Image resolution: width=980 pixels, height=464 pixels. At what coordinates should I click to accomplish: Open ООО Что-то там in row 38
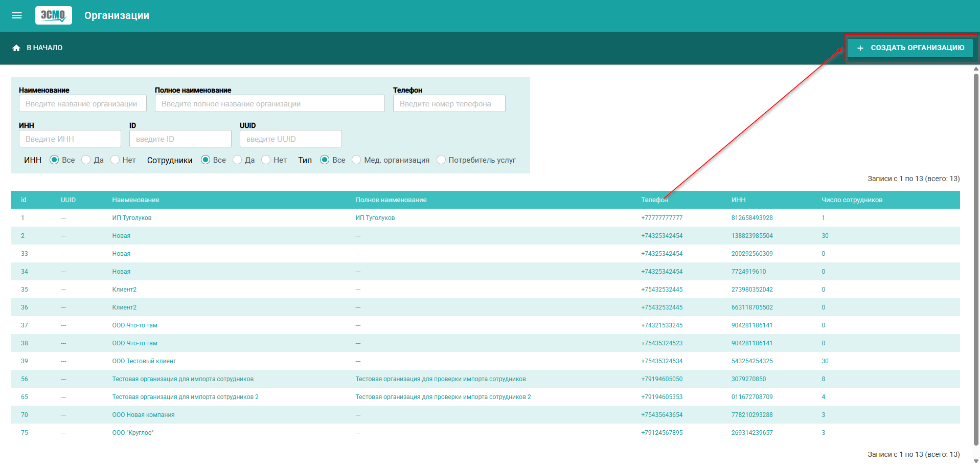[x=135, y=343]
